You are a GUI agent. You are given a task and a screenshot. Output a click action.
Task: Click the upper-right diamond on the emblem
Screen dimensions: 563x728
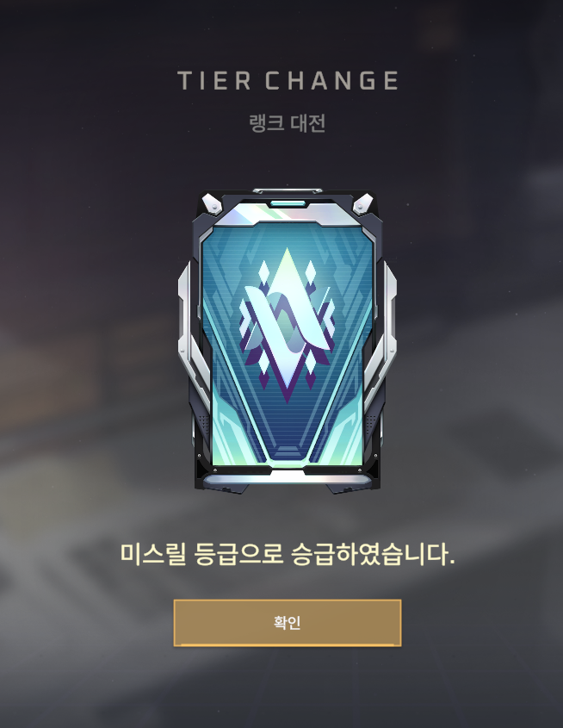310,271
